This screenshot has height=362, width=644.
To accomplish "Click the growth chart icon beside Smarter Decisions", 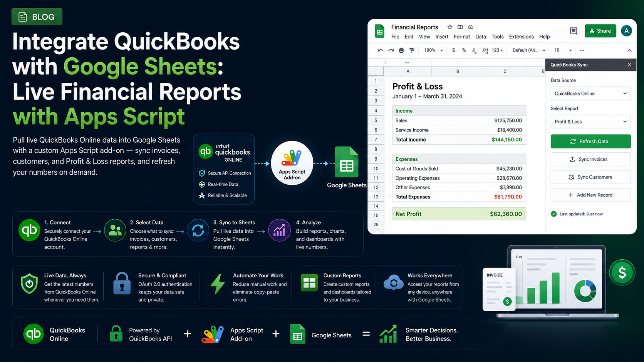I will (x=388, y=334).
